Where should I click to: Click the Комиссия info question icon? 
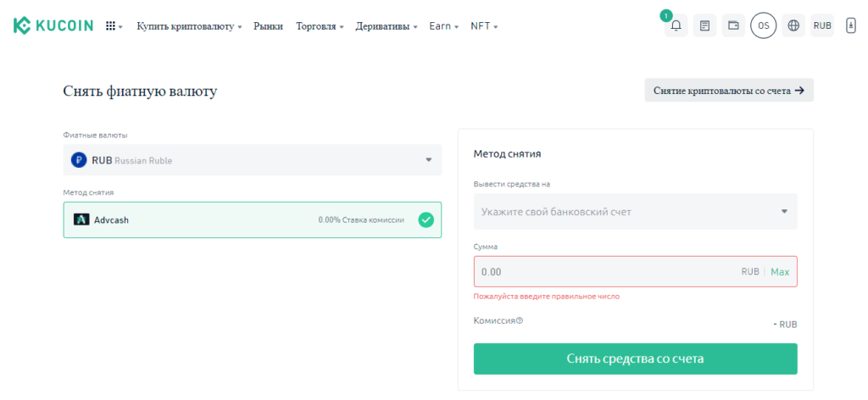tap(520, 320)
